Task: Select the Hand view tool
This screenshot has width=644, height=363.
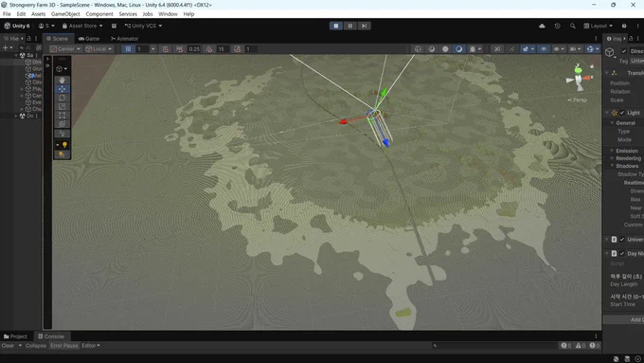Action: coord(62,81)
